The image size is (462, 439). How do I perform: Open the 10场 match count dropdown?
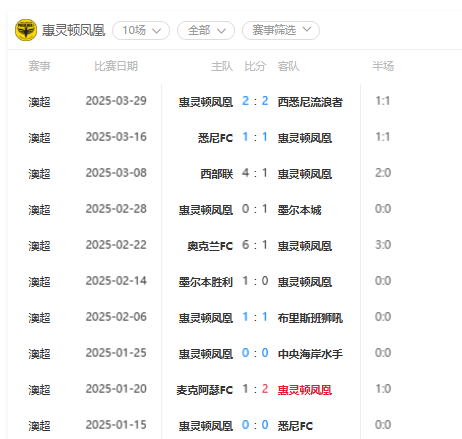coord(141,30)
